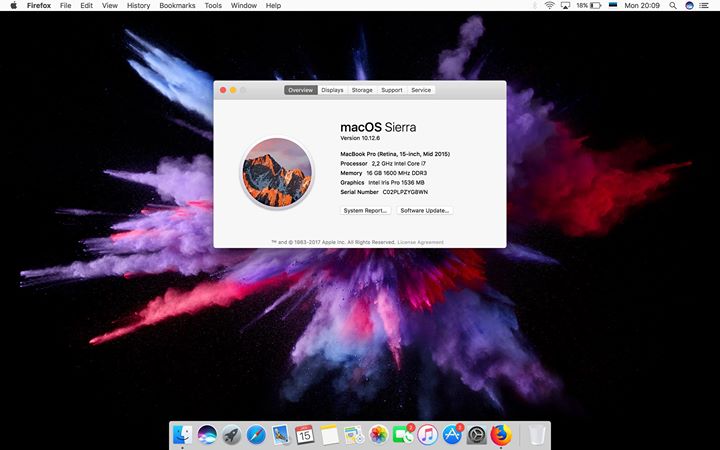The height and width of the screenshot is (450, 720).
Task: Click the memory value 16 GB 1600 MHz DDR3
Action: point(396,173)
